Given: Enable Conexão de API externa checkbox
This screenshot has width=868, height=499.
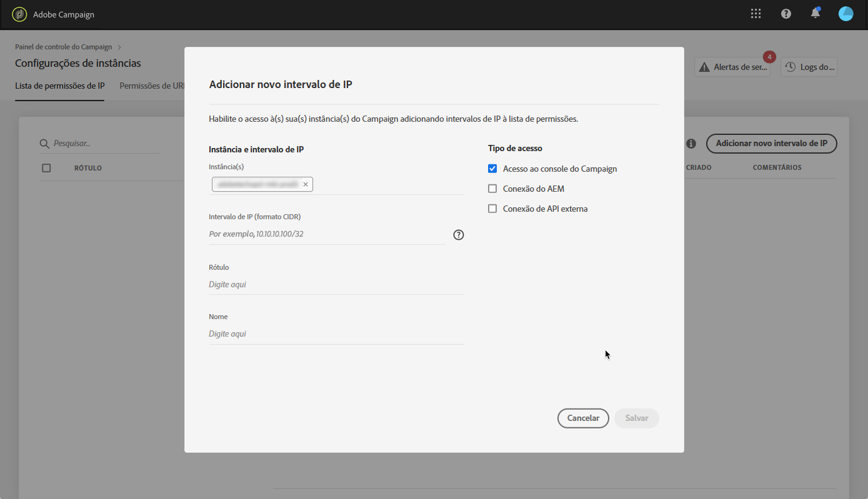Looking at the screenshot, I should [492, 209].
